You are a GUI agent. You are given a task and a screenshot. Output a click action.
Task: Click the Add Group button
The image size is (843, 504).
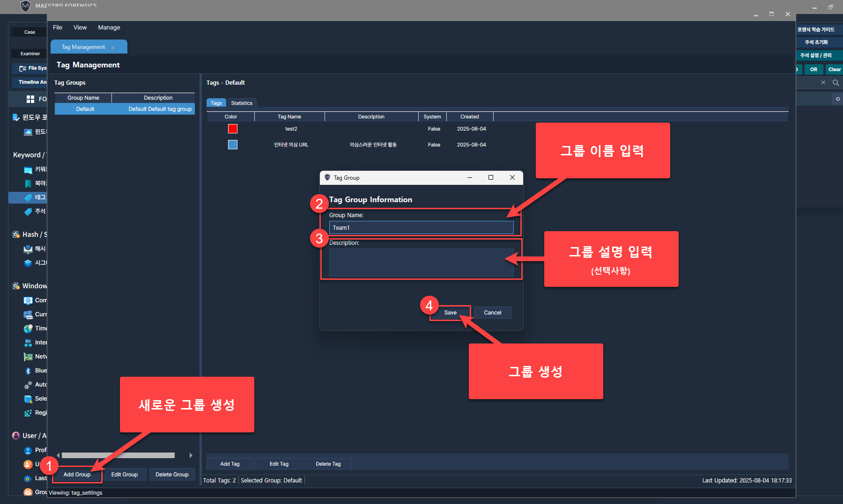click(x=77, y=475)
